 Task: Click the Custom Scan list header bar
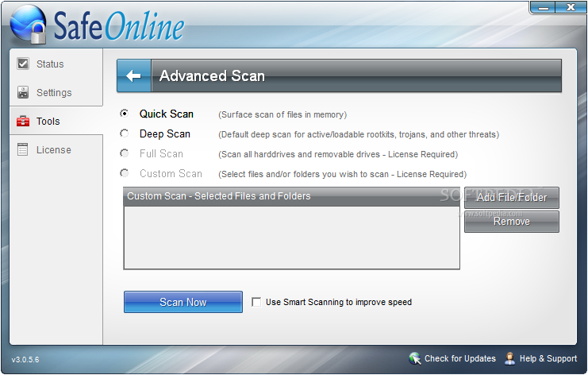(x=292, y=196)
